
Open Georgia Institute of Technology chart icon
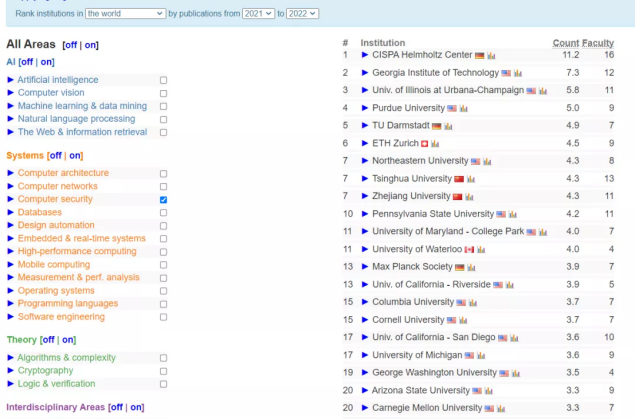click(518, 73)
